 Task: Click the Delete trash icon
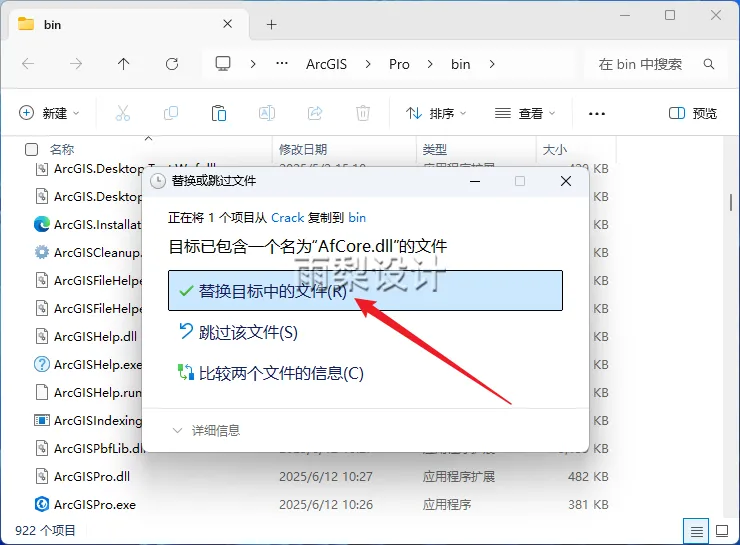tap(363, 113)
